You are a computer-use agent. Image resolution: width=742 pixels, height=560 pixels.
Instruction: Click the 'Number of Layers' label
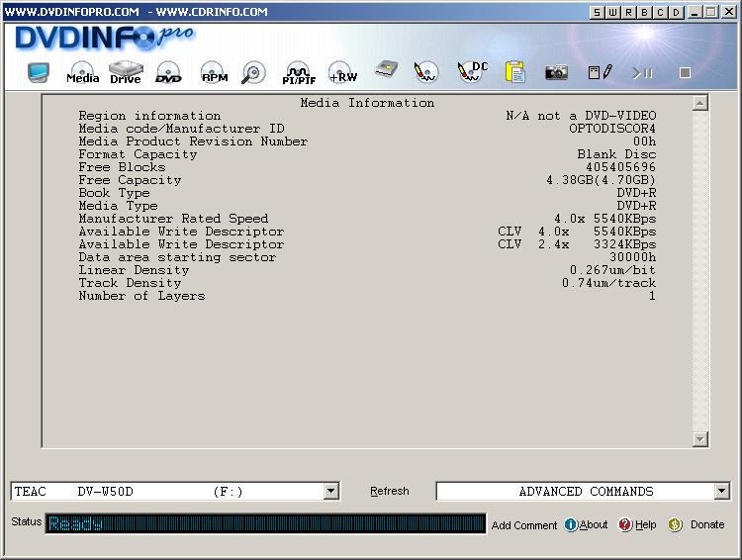[141, 297]
